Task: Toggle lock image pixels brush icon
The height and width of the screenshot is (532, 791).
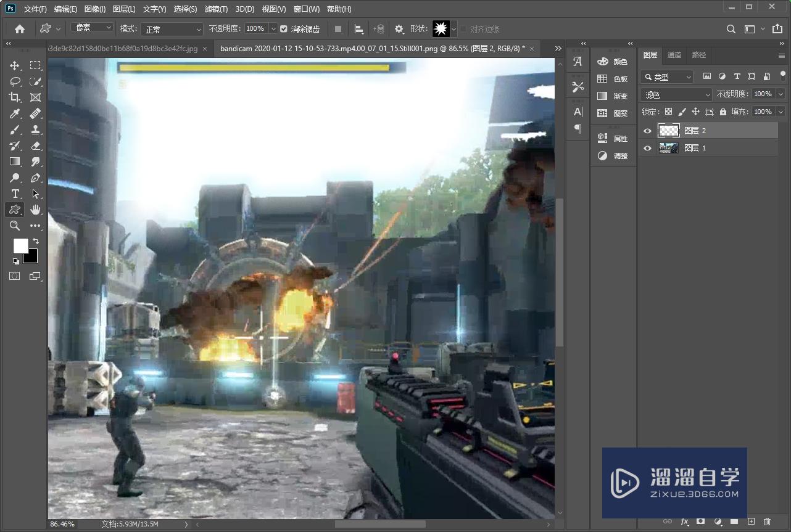Action: point(682,112)
